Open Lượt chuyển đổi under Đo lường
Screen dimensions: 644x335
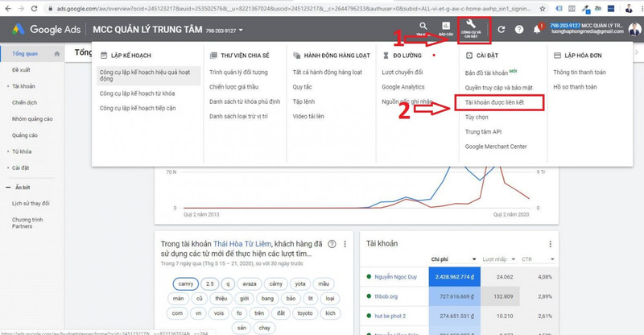[404, 72]
